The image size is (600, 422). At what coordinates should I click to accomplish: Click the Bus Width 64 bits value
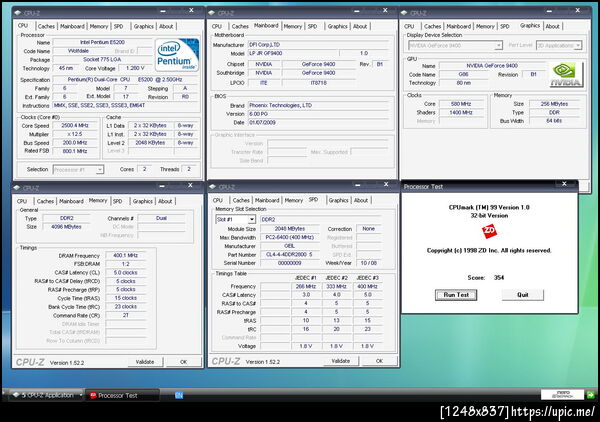554,121
